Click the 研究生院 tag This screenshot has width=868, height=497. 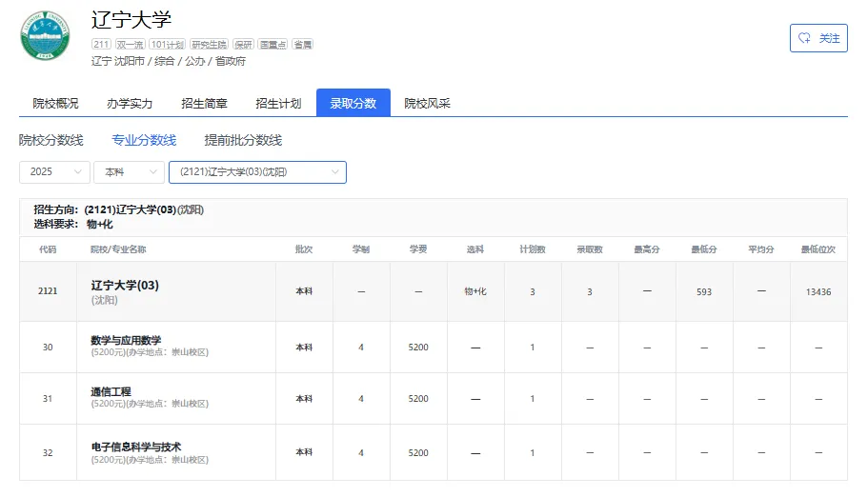[210, 45]
